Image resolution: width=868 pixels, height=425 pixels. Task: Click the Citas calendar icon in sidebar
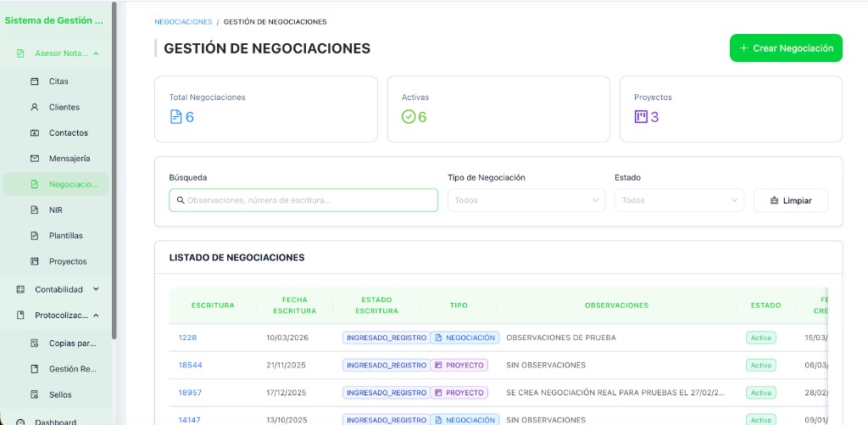(34, 81)
